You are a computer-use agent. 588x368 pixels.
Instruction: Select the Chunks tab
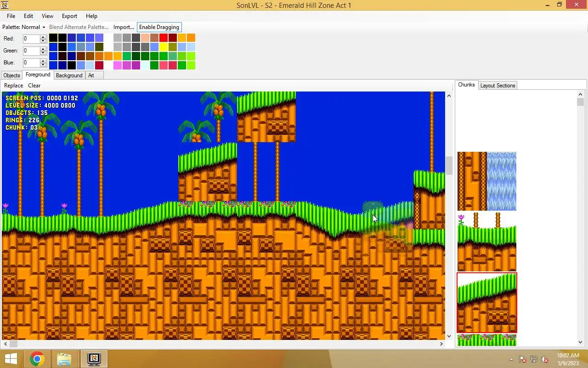[466, 85]
